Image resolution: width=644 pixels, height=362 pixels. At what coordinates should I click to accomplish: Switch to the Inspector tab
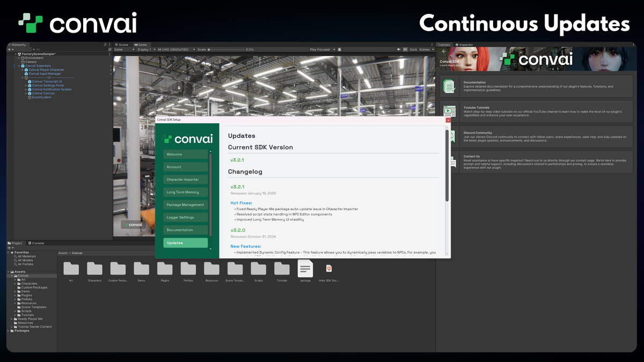(464, 45)
